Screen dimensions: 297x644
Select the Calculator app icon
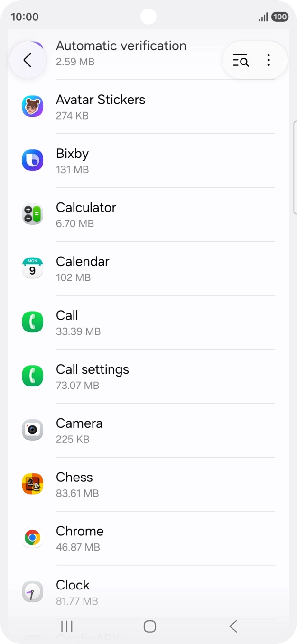click(x=32, y=214)
